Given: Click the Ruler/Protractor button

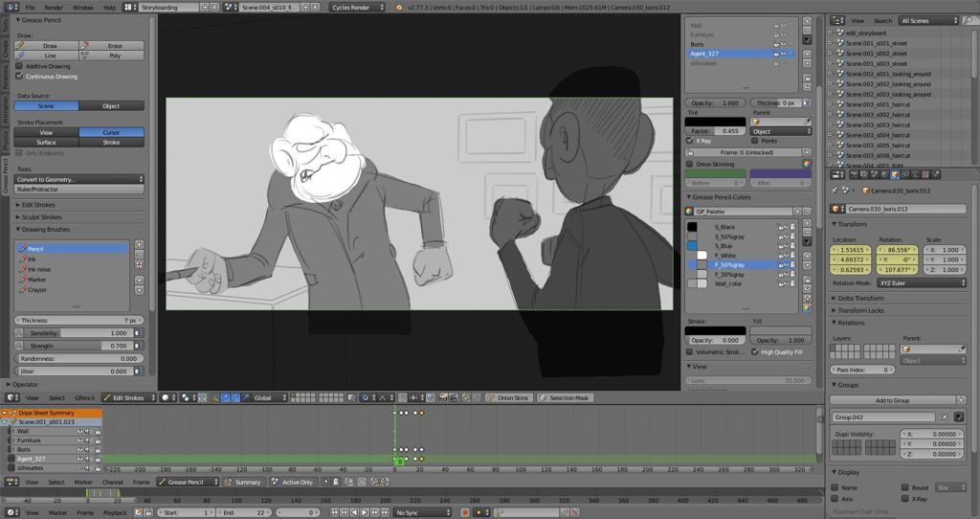Looking at the screenshot, I should (79, 189).
